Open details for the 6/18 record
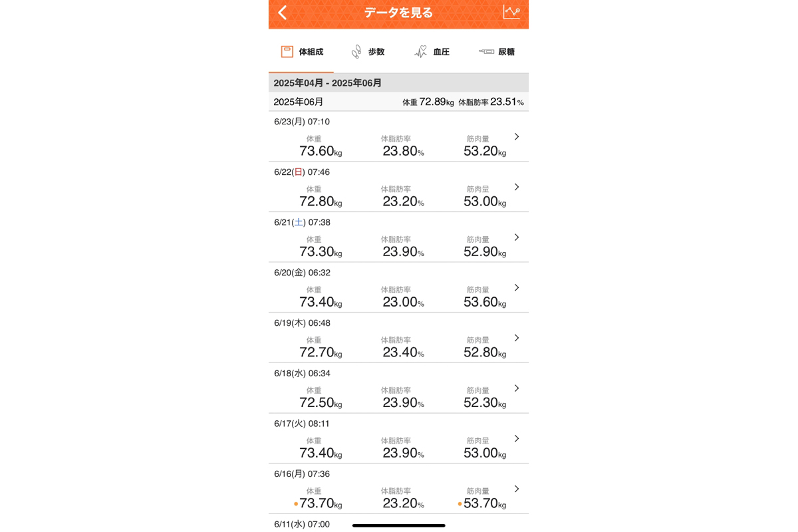 coord(516,388)
